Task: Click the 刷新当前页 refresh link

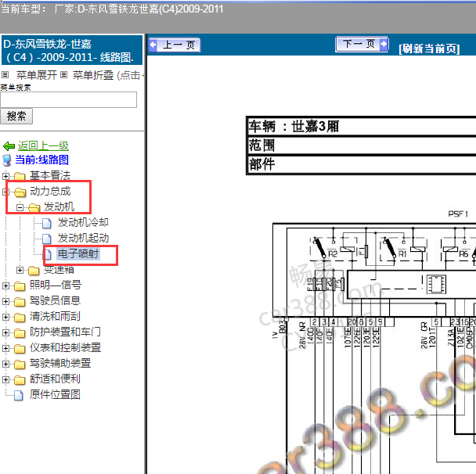Action: click(429, 48)
